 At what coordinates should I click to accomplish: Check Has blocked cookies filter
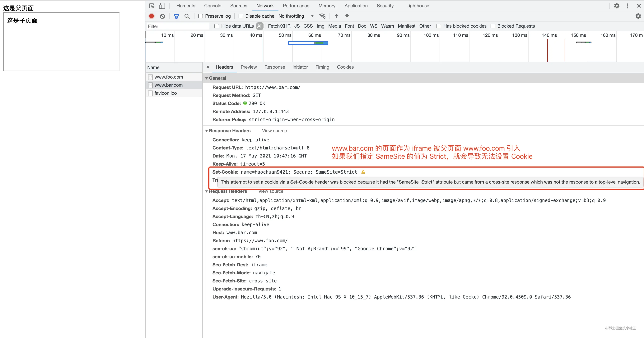(x=439, y=26)
